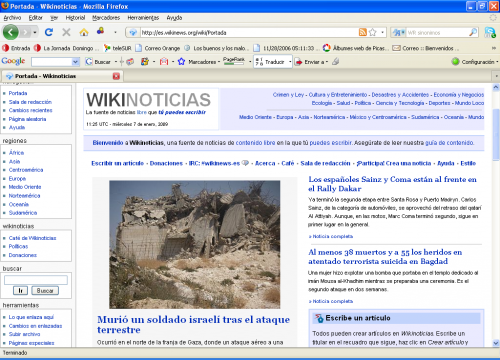
Task: Click the Stop loading X icon
Action: coord(66,32)
